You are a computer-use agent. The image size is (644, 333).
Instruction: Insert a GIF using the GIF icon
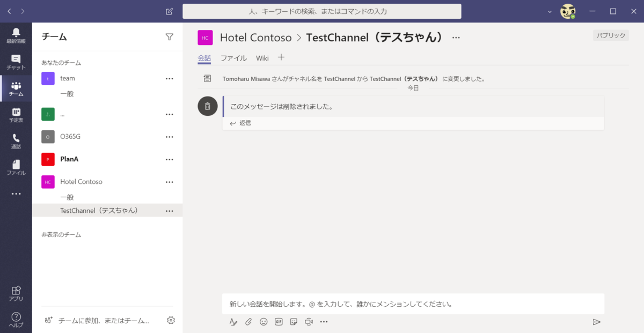tap(278, 322)
